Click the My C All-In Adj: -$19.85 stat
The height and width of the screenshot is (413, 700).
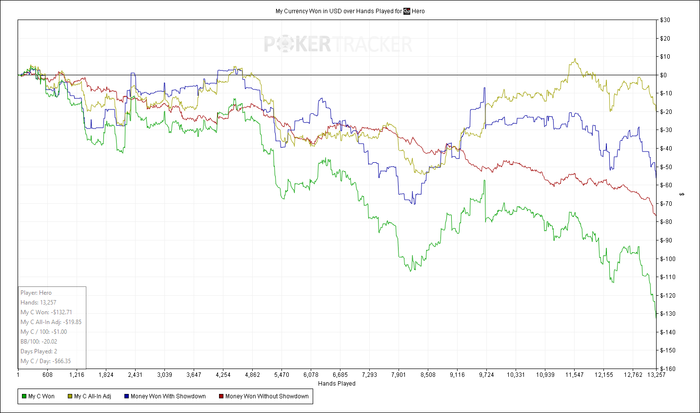pos(51,322)
